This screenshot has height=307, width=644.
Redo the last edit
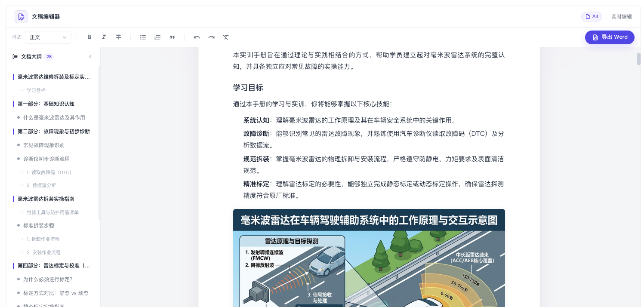[x=211, y=37]
